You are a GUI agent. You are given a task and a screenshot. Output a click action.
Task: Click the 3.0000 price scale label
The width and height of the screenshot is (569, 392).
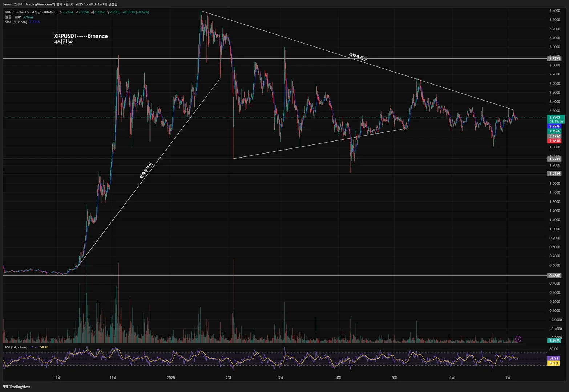point(554,47)
